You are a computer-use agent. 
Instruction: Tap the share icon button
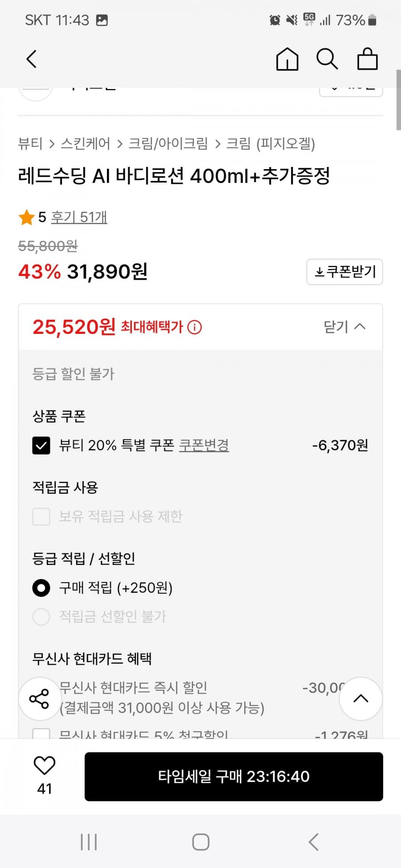[x=39, y=699]
